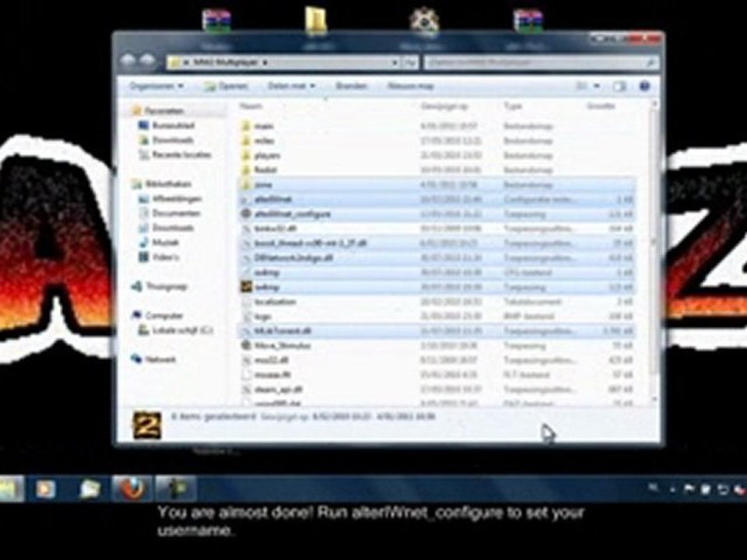Select Video's library
This screenshot has width=747, height=560.
pyautogui.click(x=166, y=257)
